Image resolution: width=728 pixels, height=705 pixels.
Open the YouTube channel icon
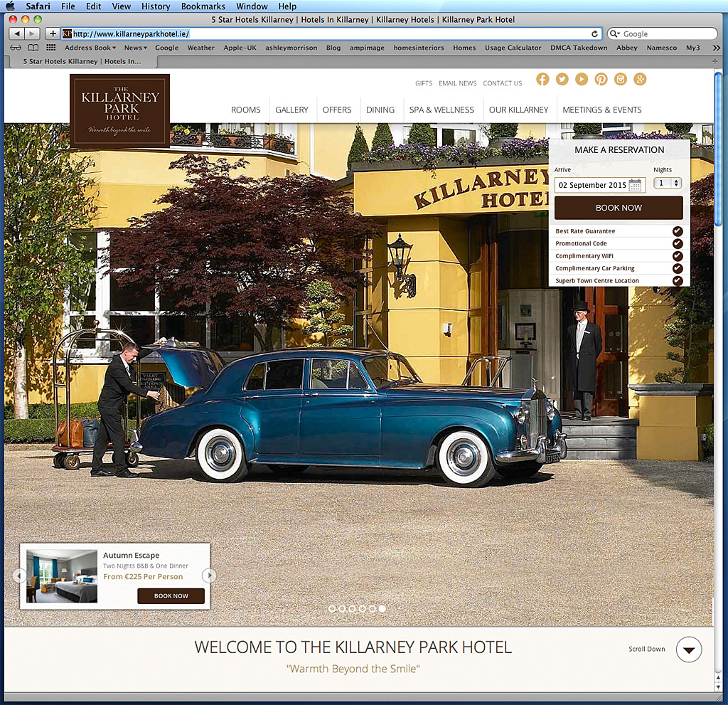pyautogui.click(x=582, y=79)
